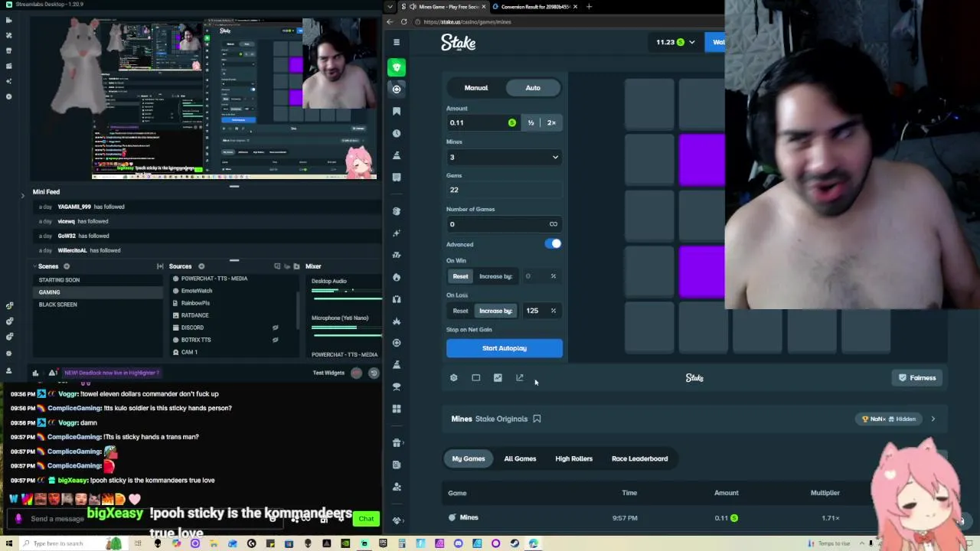Click the layout toggle icon between Scenes and Sources
Image resolution: width=980 pixels, height=551 pixels.
click(x=160, y=266)
